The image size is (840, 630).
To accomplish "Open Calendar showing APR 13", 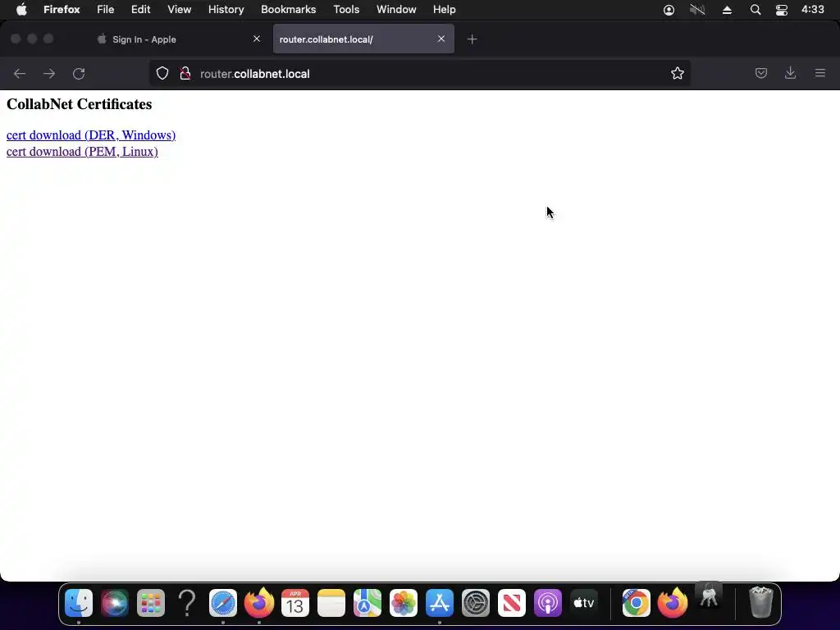I will click(295, 603).
